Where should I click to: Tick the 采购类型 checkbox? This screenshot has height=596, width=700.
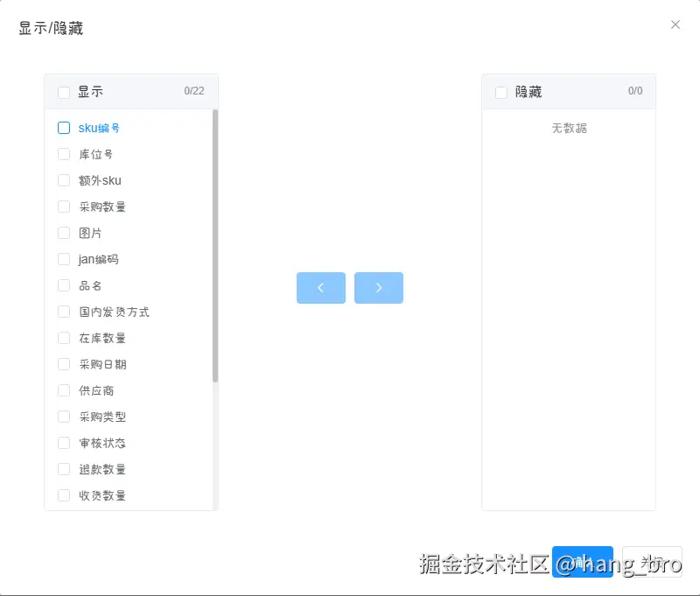(64, 417)
